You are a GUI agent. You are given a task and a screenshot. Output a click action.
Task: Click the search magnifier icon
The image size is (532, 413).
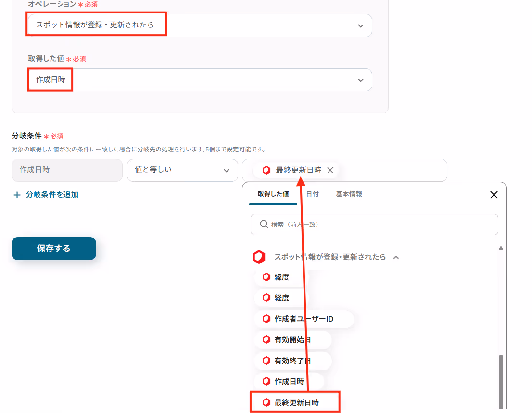coord(264,224)
